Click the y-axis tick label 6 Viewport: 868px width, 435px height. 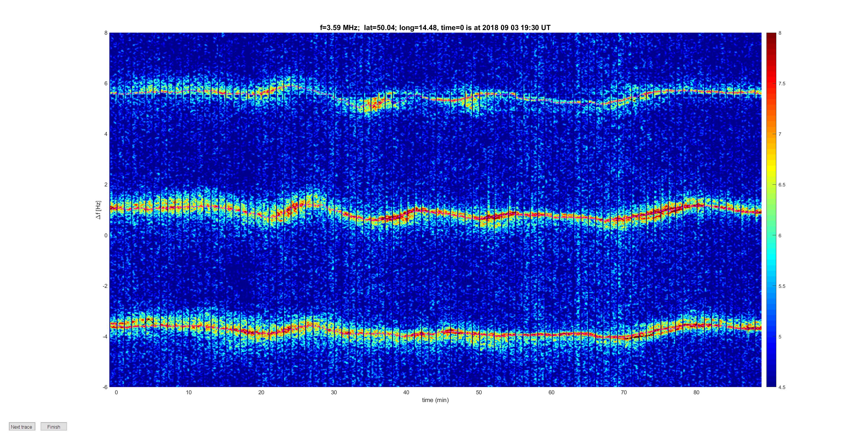tap(106, 84)
